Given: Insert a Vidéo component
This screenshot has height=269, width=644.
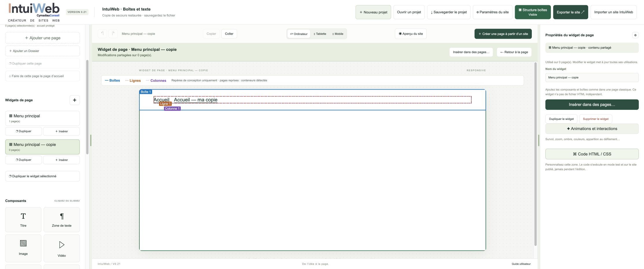Looking at the screenshot, I should [x=62, y=248].
